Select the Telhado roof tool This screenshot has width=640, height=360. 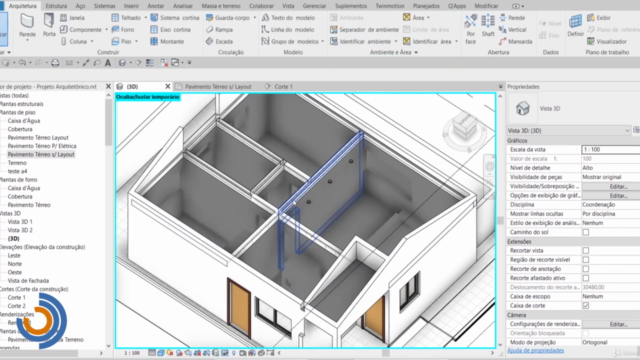(x=126, y=18)
